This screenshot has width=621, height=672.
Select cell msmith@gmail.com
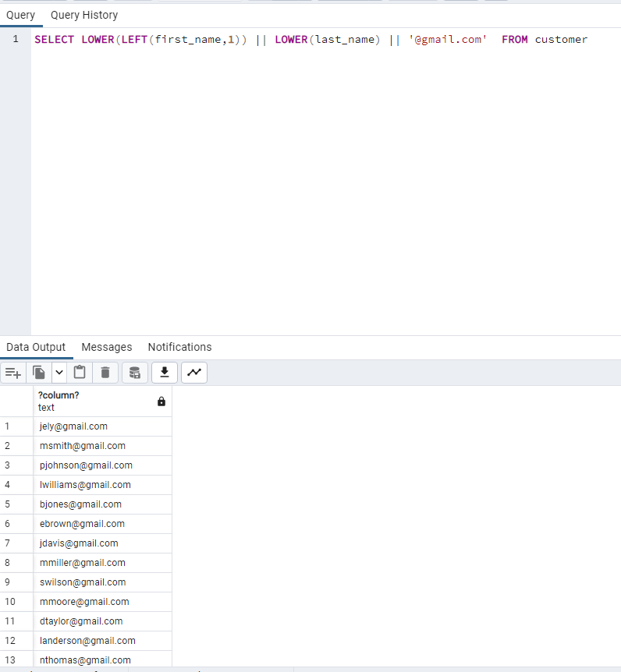tap(102, 446)
